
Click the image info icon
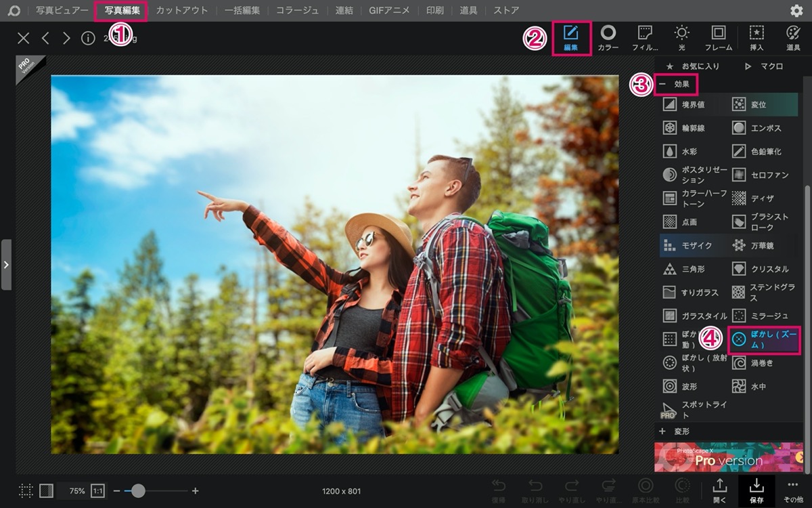click(x=88, y=38)
